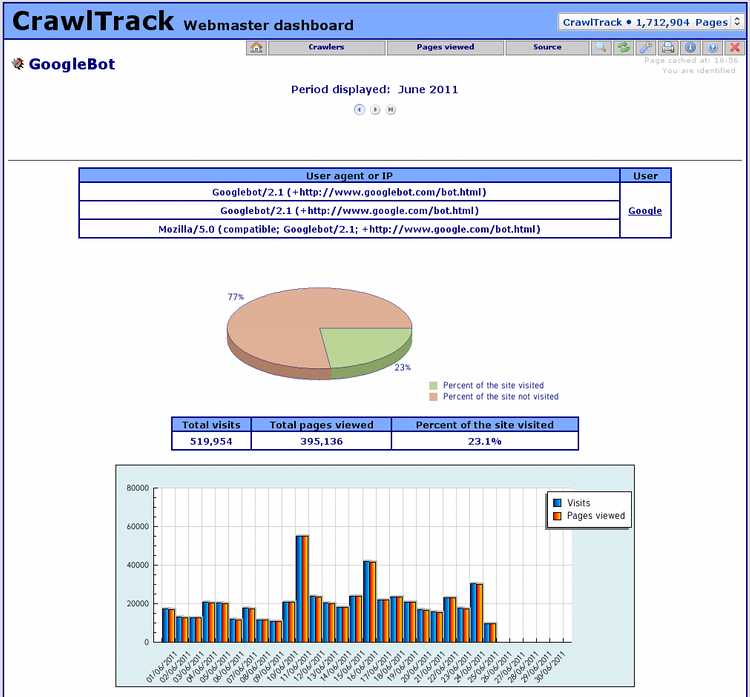Screen dimensions: 750x697
Task: Select the Googlebot/2.1 googlebot.com user agent row
Action: click(349, 192)
